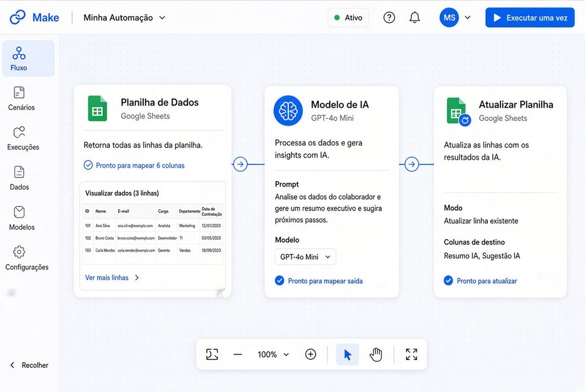Click the Gerente cargo cell

pyautogui.click(x=164, y=250)
